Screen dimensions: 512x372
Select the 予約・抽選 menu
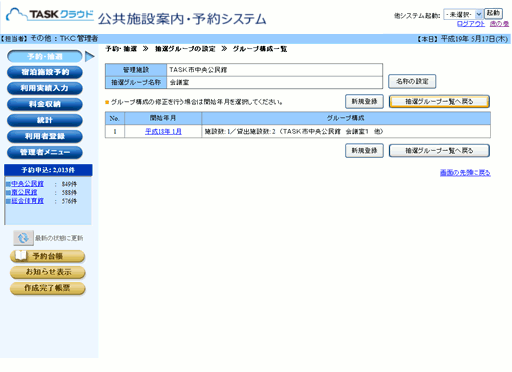pyautogui.click(x=45, y=57)
